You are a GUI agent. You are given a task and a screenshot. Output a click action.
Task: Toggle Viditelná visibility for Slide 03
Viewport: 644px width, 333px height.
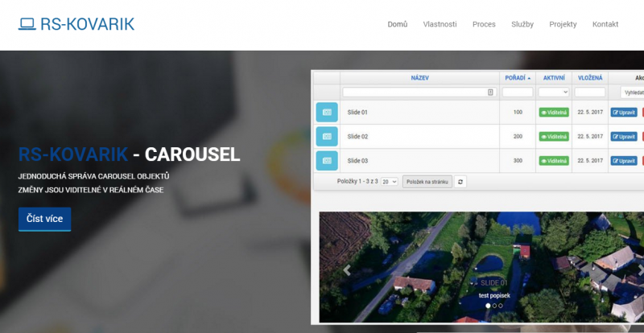pos(554,161)
